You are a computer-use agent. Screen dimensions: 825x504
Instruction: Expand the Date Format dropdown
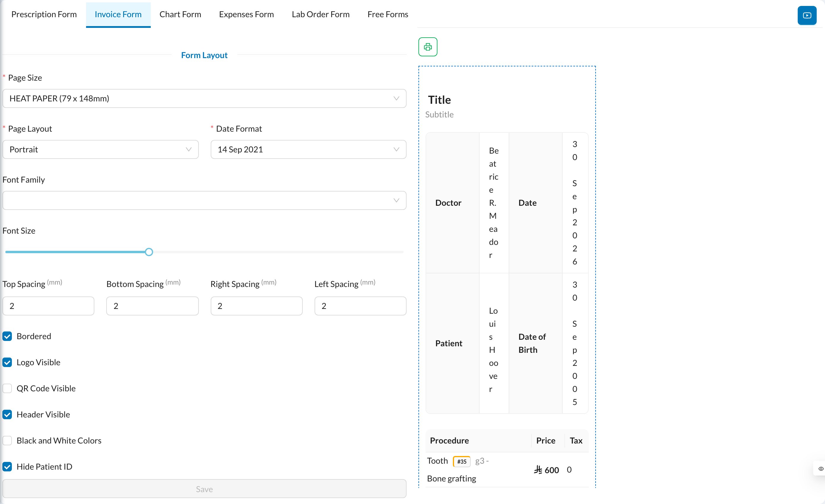[x=308, y=149]
